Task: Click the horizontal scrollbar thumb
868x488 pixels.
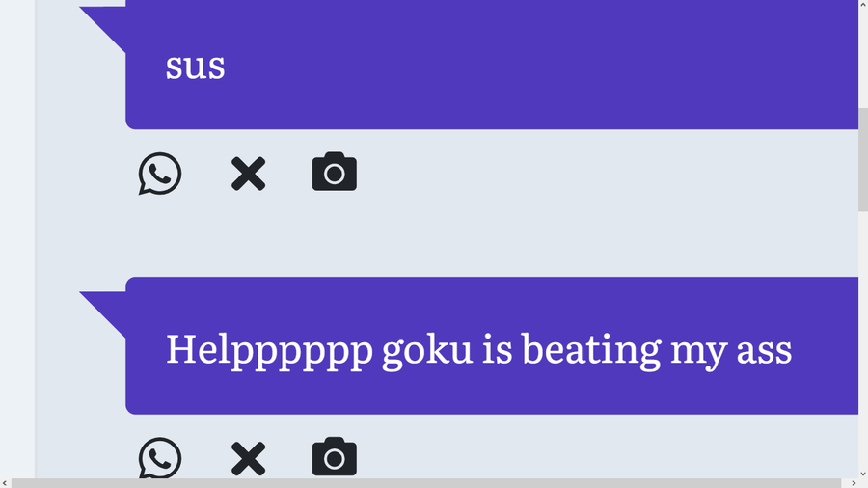Action: 424,483
